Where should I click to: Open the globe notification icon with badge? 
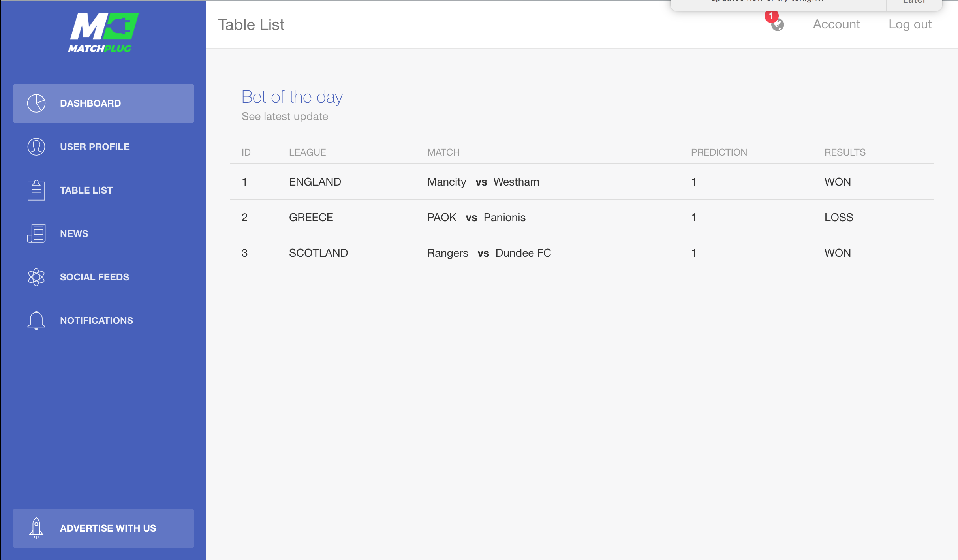point(777,23)
